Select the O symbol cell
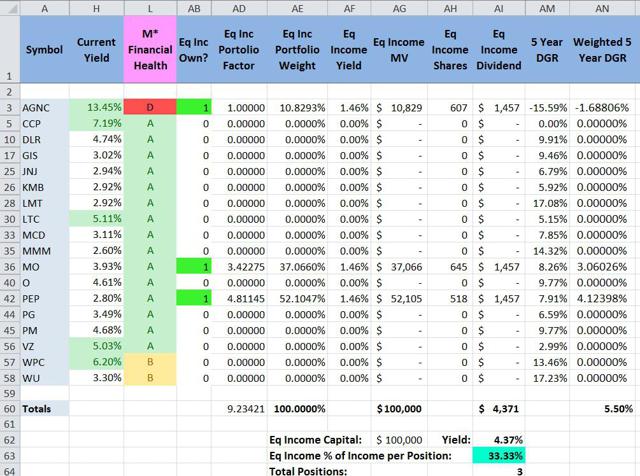The height and width of the screenshot is (476, 640). point(44,283)
